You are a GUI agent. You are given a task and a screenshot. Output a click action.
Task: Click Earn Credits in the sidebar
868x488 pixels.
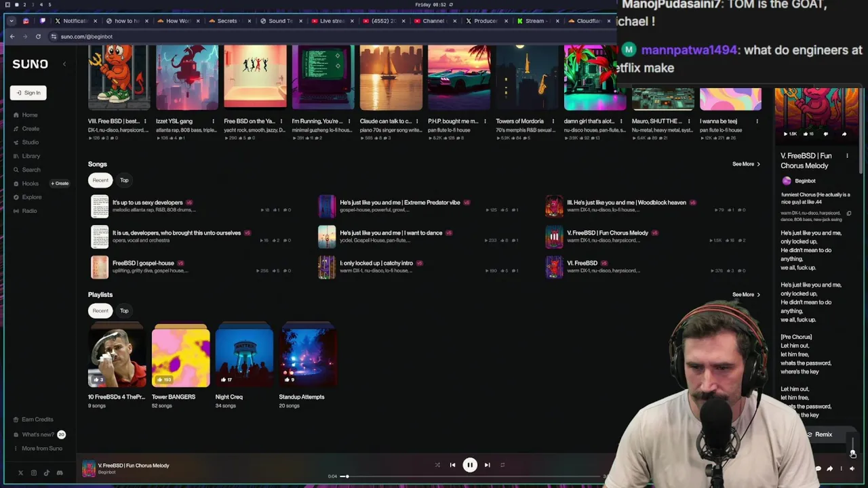33,420
